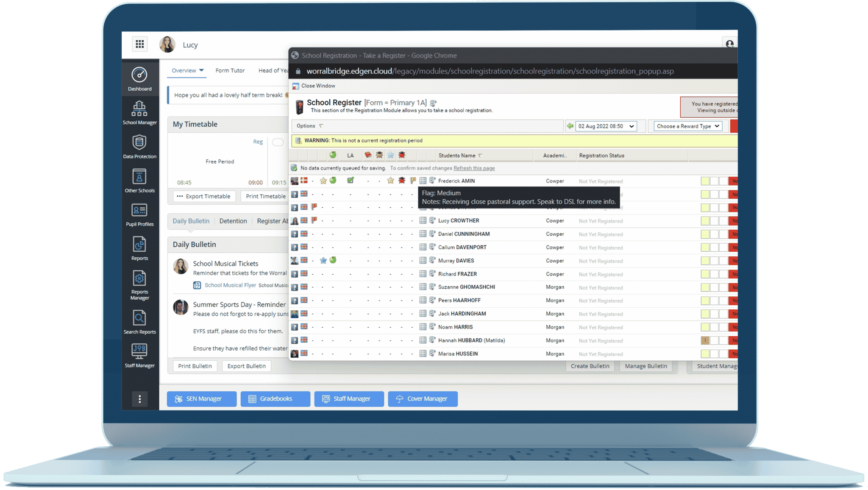
Task: Click the Print Bulletin button
Action: click(x=195, y=366)
